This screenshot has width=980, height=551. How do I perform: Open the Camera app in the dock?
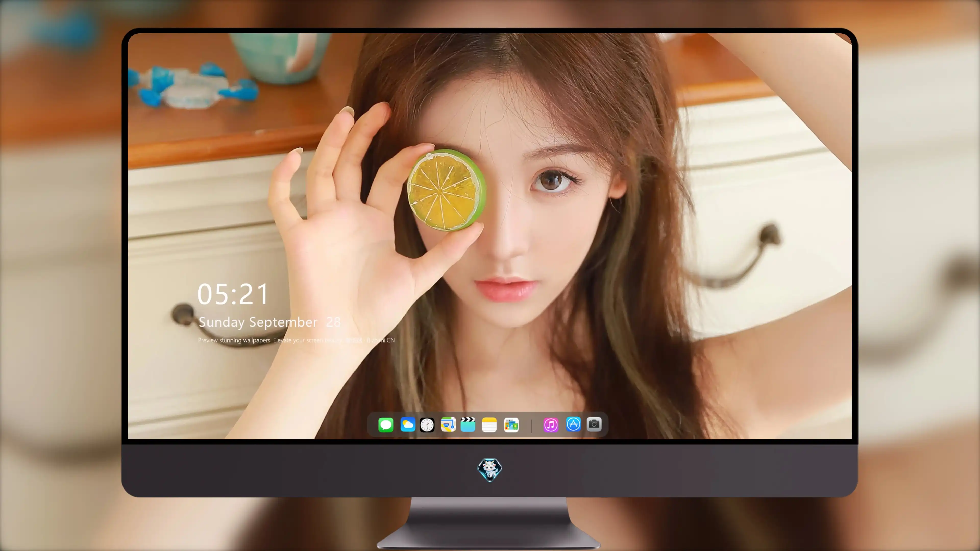point(594,424)
